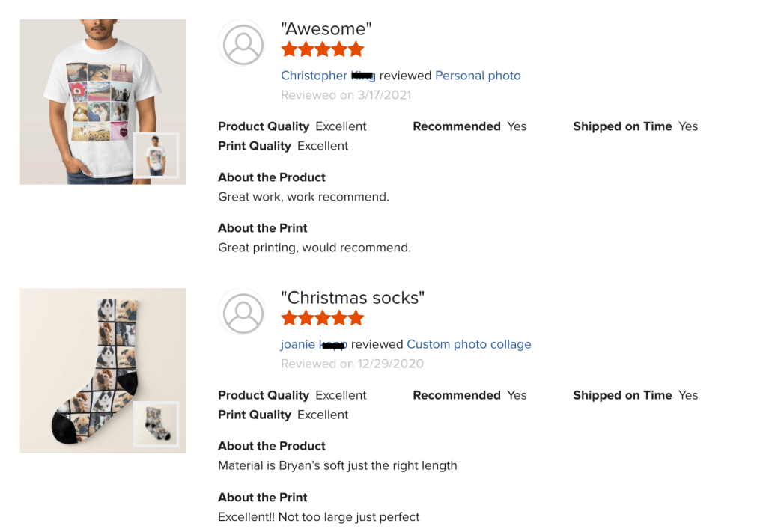The image size is (766, 532).
Task: Open the Christopher reviewer name link
Action: point(314,76)
